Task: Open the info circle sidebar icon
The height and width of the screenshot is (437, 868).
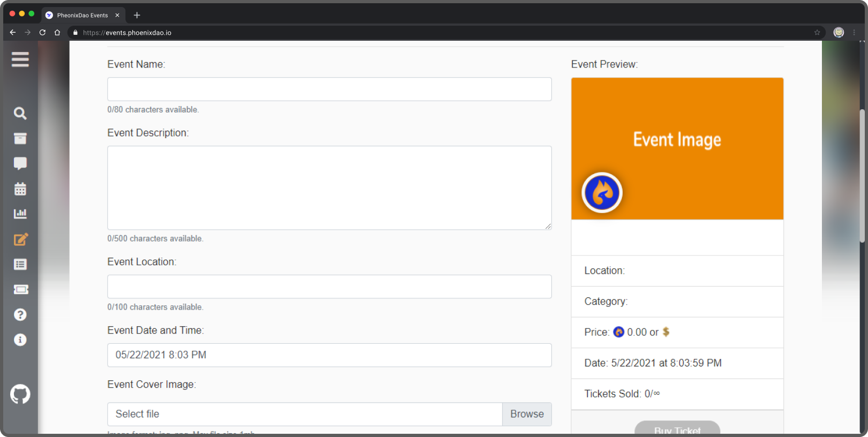Action: pyautogui.click(x=20, y=340)
